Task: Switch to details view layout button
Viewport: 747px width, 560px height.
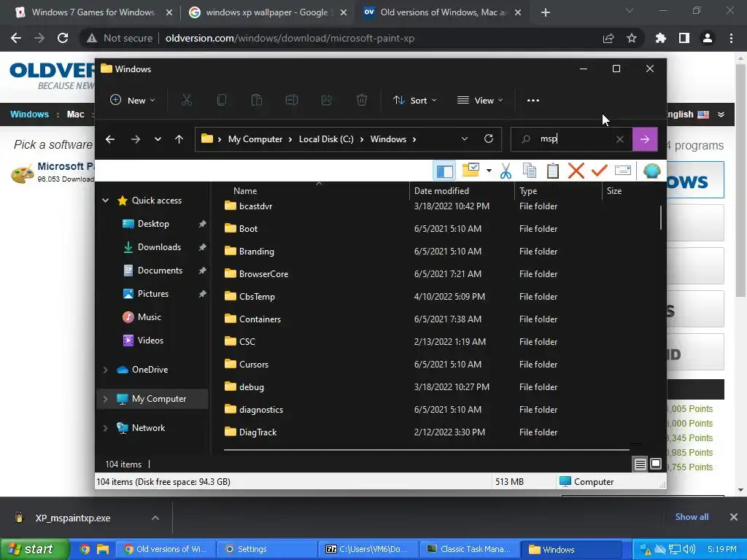Action: tap(640, 464)
